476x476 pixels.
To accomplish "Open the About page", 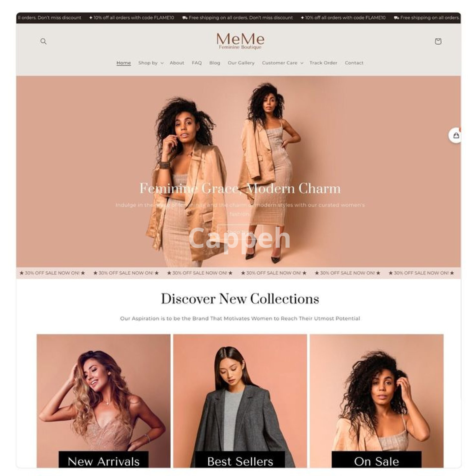I will pos(177,63).
